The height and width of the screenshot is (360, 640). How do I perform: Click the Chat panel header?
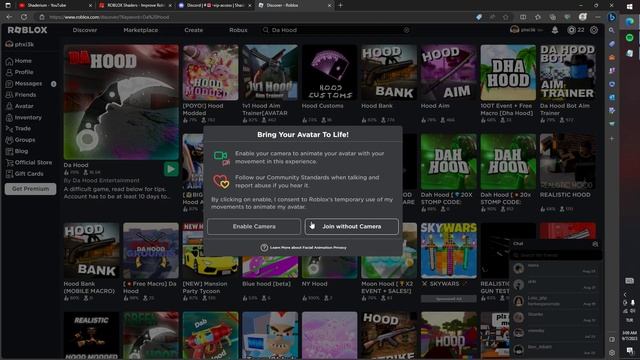(555, 244)
